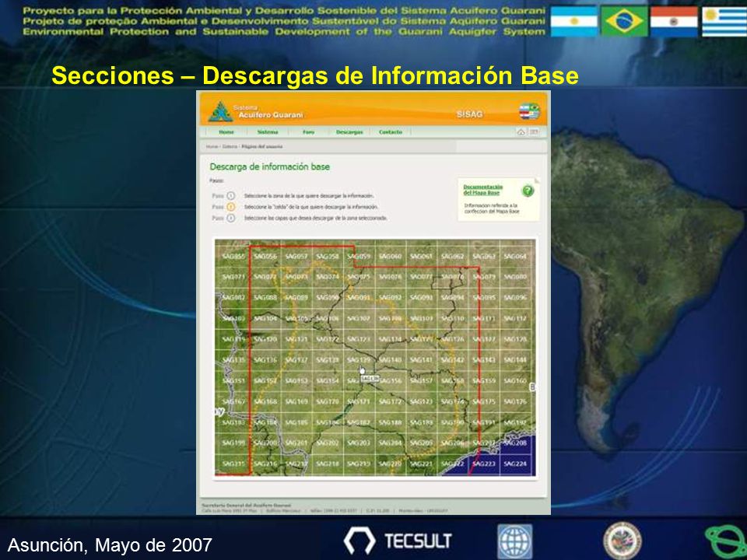Click the round seal logo in the footer

622,541
